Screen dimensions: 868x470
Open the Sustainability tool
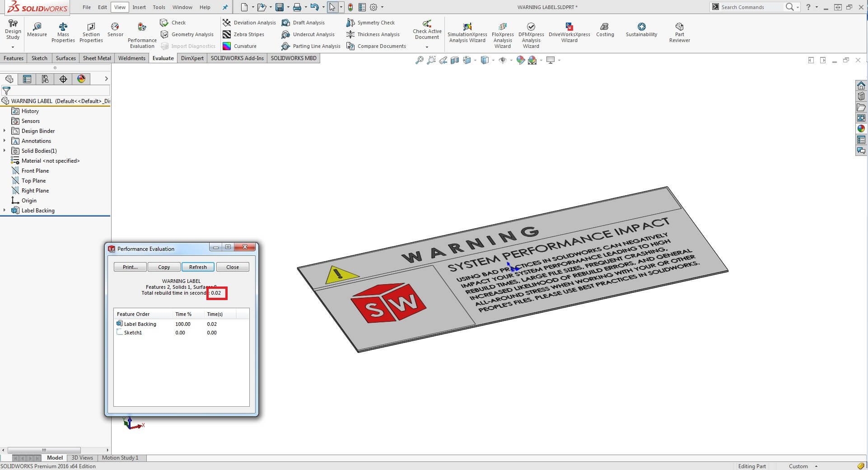pyautogui.click(x=641, y=30)
